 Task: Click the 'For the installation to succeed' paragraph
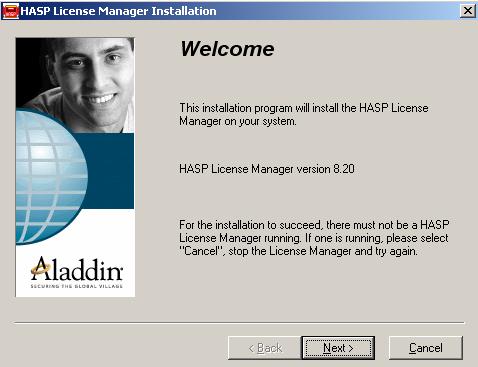tap(314, 238)
